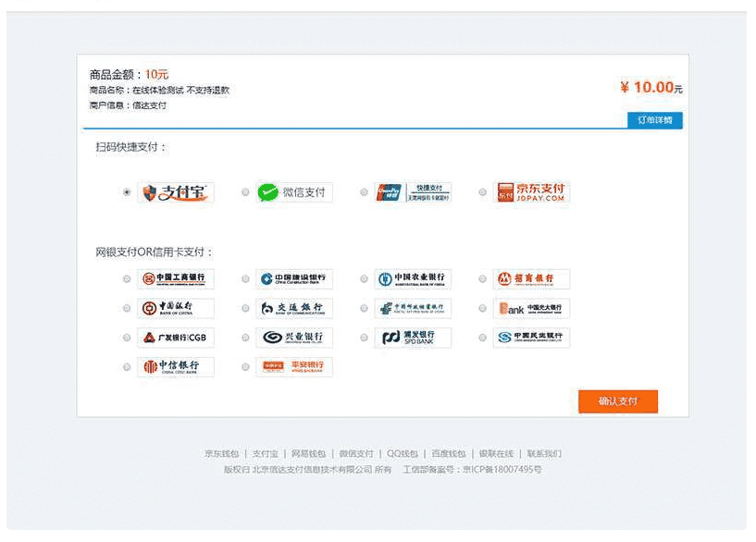
Task: Click the 中信银行 CITIC logo
Action: tap(176, 367)
